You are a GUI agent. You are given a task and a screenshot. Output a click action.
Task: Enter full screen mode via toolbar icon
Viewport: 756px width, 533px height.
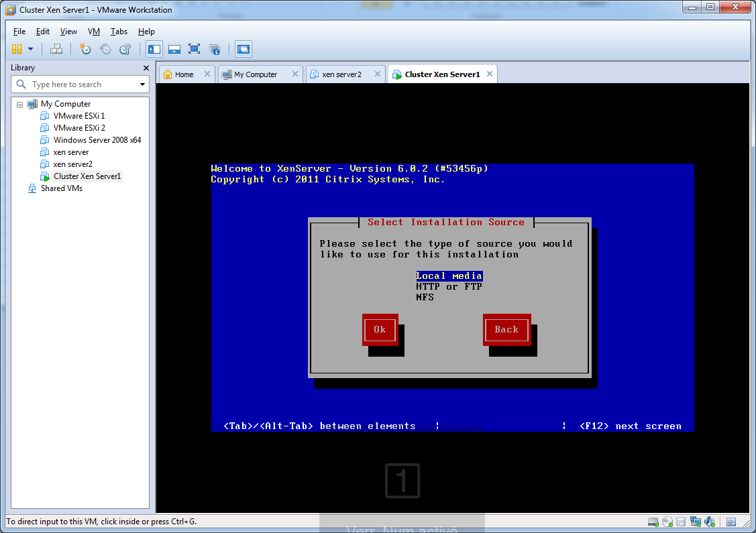[194, 49]
